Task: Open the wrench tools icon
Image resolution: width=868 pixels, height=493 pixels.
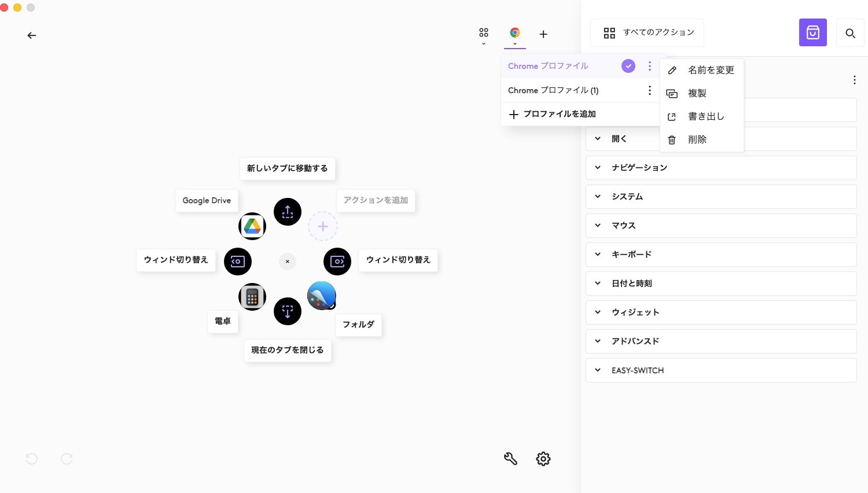Action: point(510,459)
